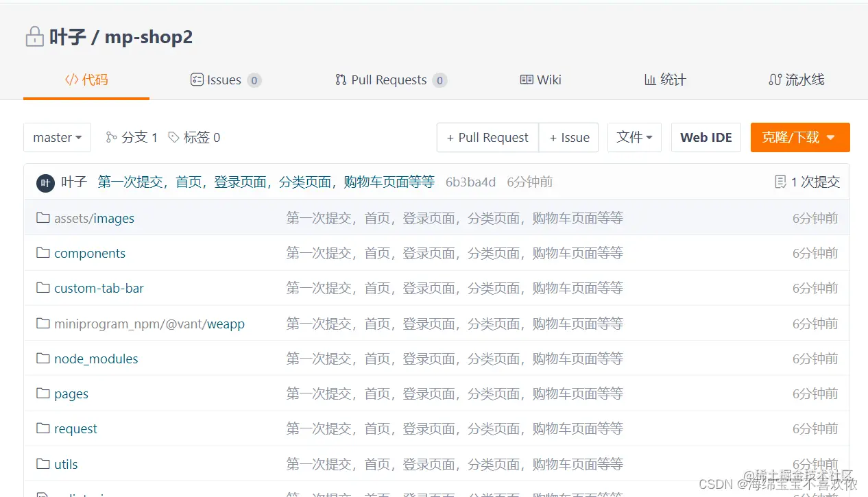Click the 叶子 author name in commit bar
868x497 pixels.
coord(74,182)
